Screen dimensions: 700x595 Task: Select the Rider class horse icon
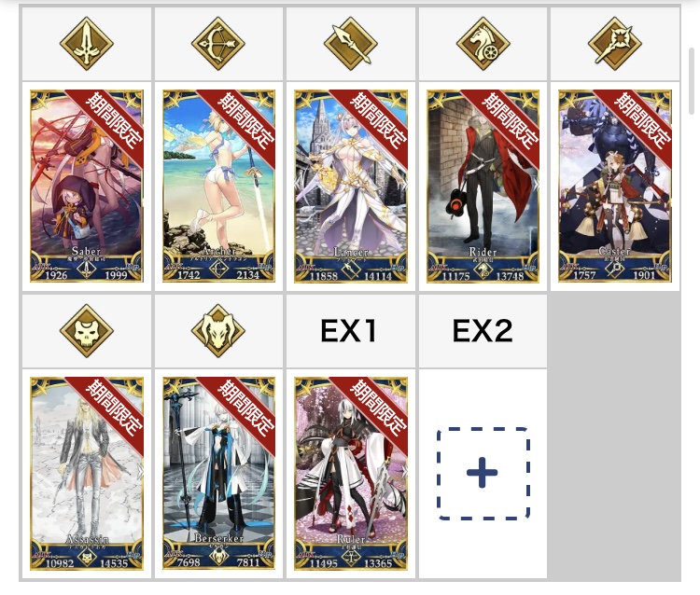coord(483,44)
